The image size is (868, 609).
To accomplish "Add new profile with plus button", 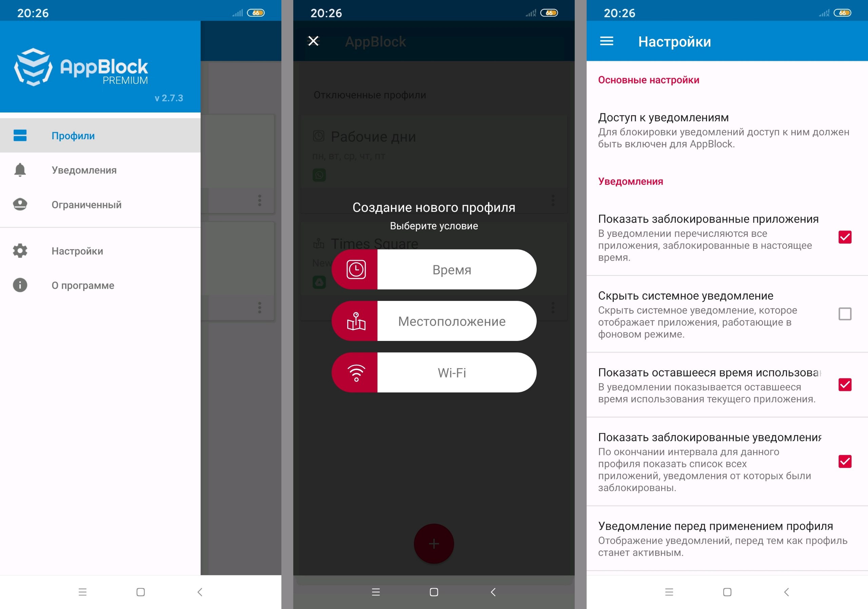I will pos(433,543).
